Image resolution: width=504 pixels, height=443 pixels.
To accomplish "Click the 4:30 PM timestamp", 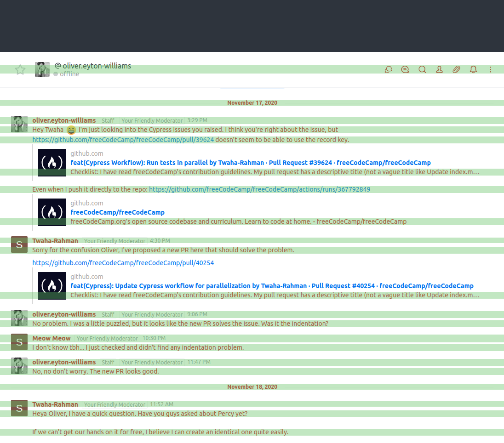I will (x=160, y=241).
